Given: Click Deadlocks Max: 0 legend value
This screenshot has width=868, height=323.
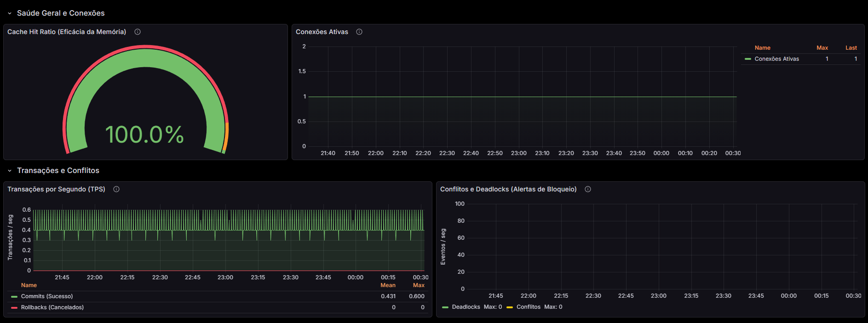Looking at the screenshot, I should 493,307.
